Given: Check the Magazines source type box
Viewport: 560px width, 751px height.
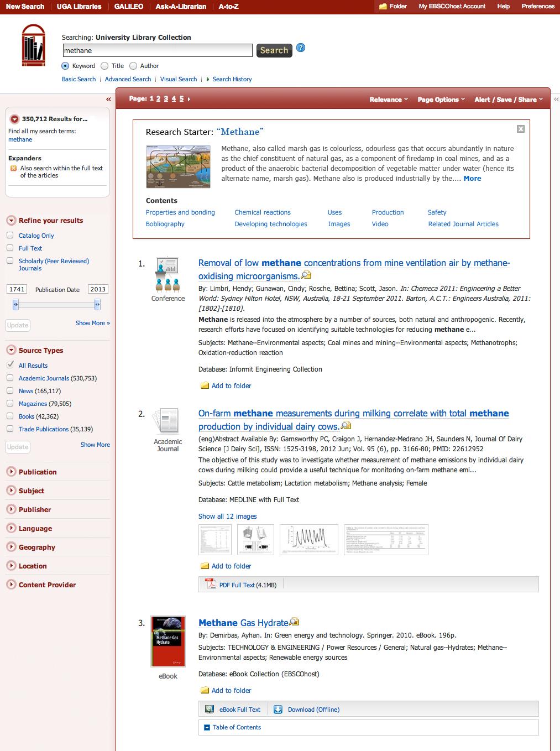Looking at the screenshot, I should [10, 404].
